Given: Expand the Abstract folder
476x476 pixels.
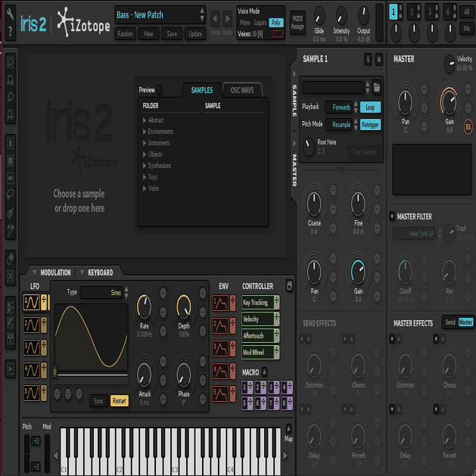Looking at the screenshot, I should click(x=145, y=120).
